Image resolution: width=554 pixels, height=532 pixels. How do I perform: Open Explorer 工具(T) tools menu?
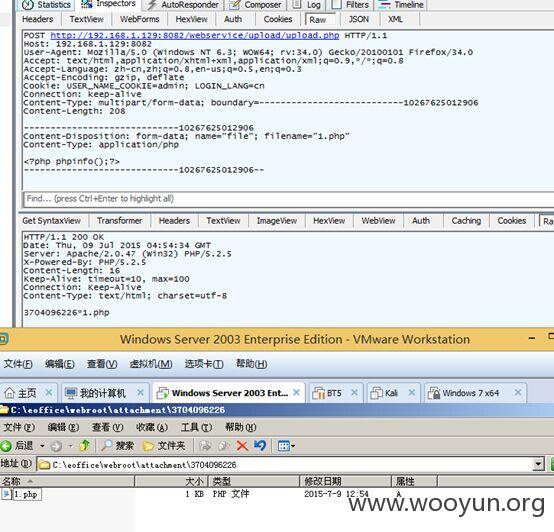click(196, 427)
